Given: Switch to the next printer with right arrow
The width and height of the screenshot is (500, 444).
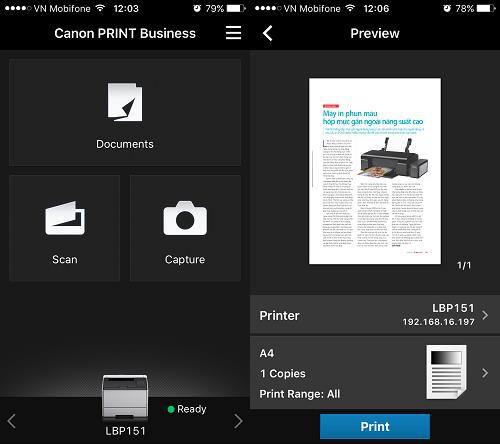Looking at the screenshot, I should pyautogui.click(x=238, y=421).
